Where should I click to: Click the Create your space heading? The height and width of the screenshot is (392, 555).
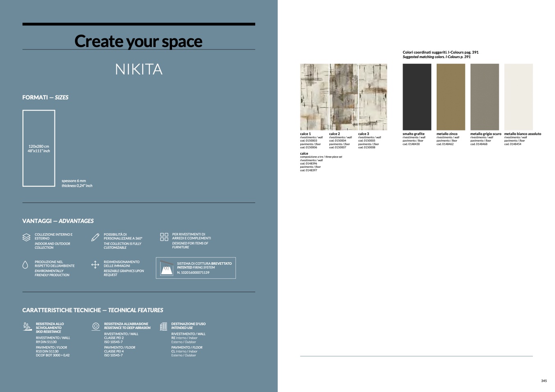[x=138, y=41]
